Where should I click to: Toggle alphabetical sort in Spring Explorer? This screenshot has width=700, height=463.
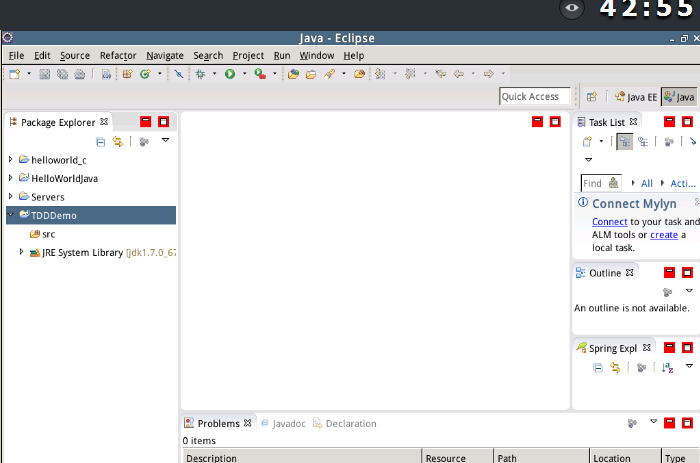click(x=667, y=367)
